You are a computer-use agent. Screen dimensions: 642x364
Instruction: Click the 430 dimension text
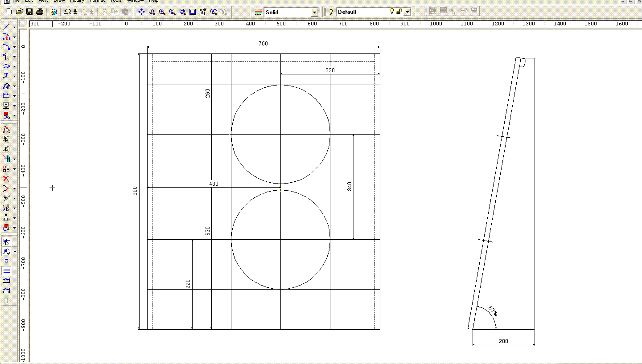pyautogui.click(x=214, y=184)
